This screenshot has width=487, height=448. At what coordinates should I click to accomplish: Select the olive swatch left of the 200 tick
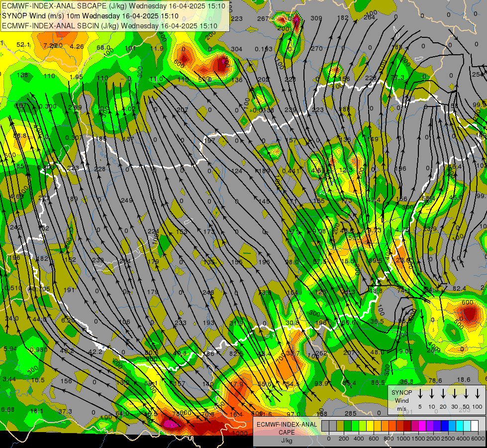340,426
